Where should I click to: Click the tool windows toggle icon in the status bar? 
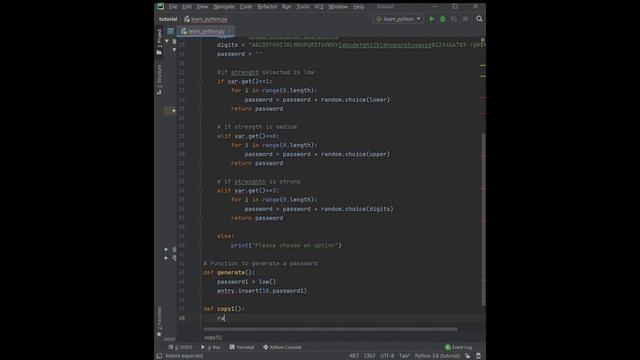pyautogui.click(x=159, y=356)
